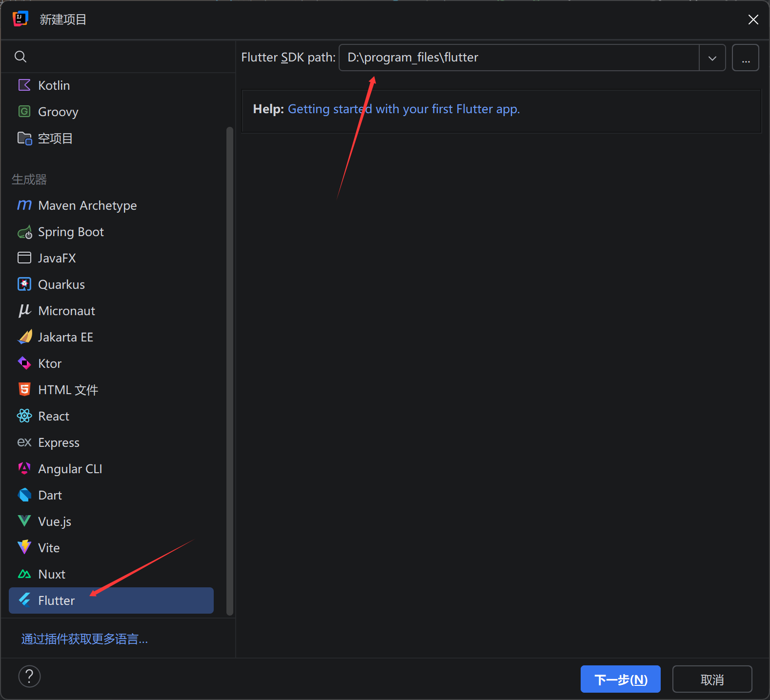Click the Flutter logo icon
The width and height of the screenshot is (770, 700).
tap(24, 600)
